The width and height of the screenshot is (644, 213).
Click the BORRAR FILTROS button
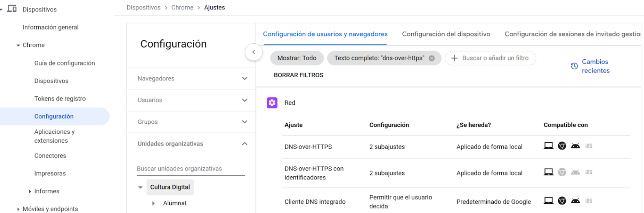coord(298,75)
